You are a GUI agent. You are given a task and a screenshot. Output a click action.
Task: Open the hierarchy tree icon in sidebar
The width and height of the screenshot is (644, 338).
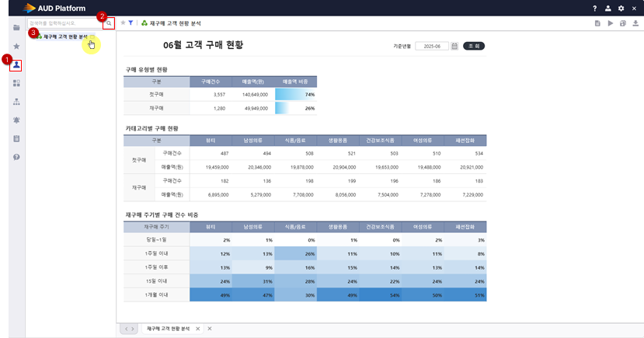coord(16,102)
